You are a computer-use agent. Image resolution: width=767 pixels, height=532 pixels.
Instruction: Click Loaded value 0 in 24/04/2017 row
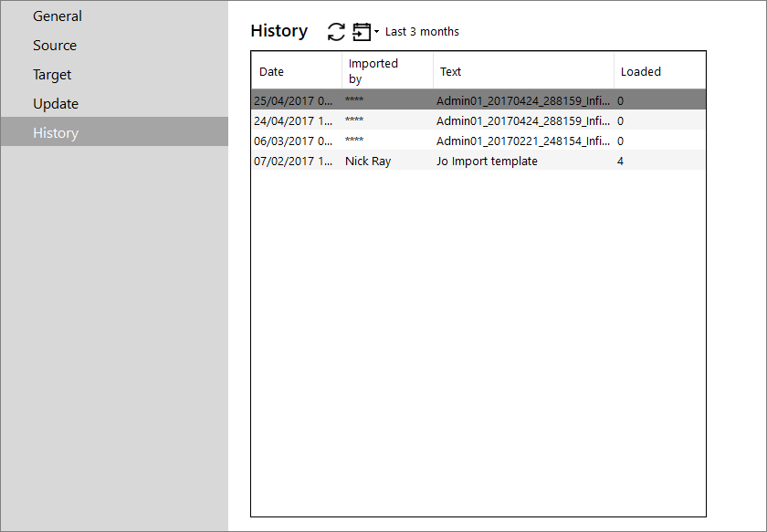click(x=620, y=120)
